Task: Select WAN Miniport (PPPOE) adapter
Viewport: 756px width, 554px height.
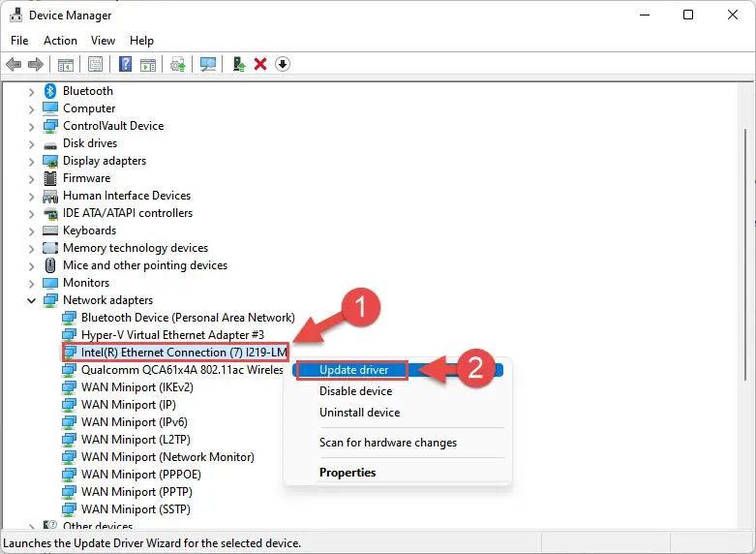Action: [x=140, y=475]
